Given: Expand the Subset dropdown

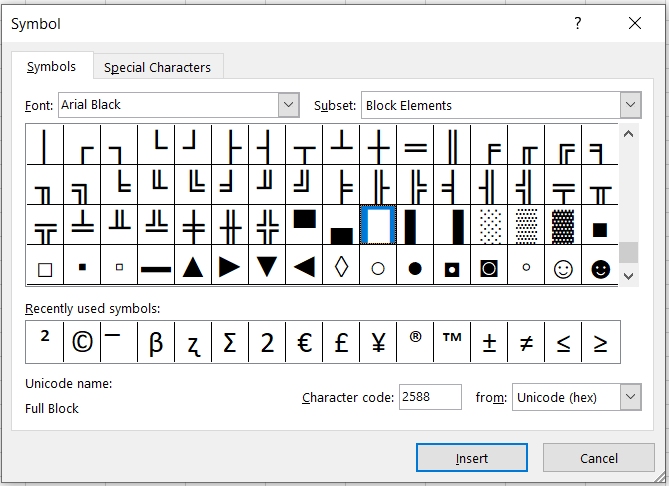Looking at the screenshot, I should pyautogui.click(x=629, y=105).
